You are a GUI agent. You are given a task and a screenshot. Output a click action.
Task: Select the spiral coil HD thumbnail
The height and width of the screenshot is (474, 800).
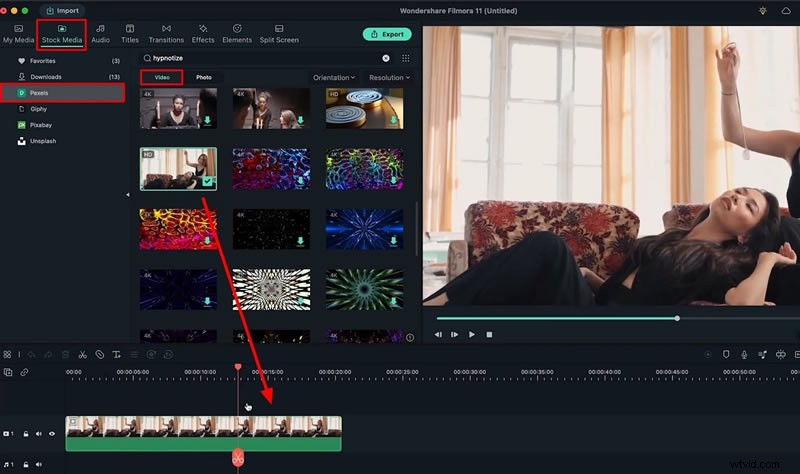(364, 108)
